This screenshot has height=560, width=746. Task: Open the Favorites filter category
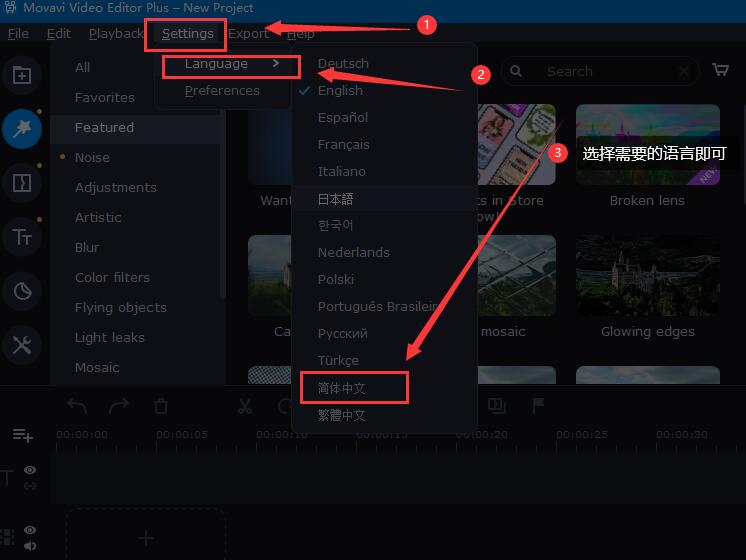tap(105, 98)
